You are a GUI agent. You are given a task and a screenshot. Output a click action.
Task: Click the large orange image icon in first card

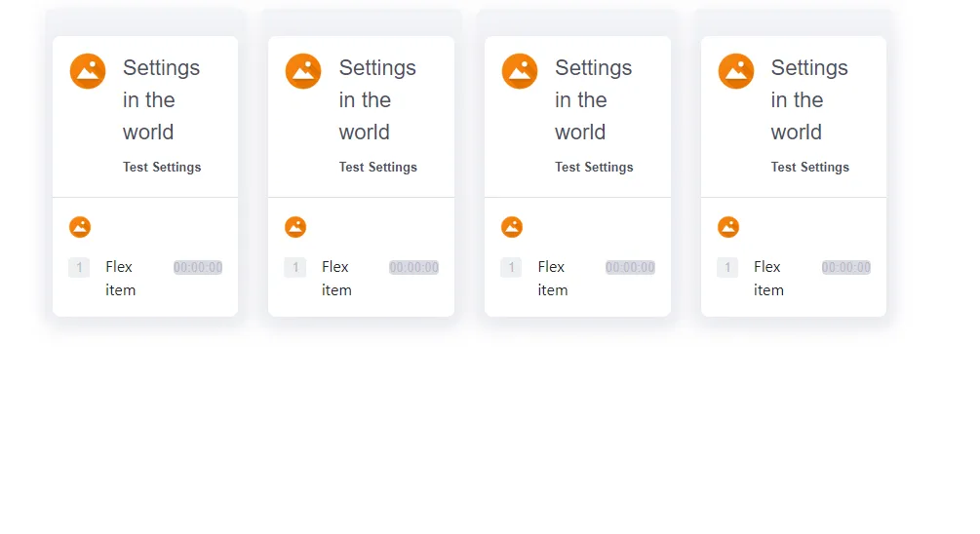coord(88,71)
